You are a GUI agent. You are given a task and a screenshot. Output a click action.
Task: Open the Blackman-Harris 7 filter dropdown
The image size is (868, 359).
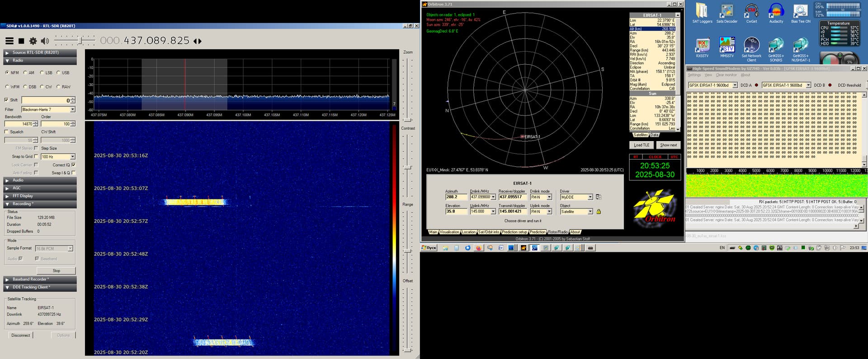pyautogui.click(x=72, y=109)
